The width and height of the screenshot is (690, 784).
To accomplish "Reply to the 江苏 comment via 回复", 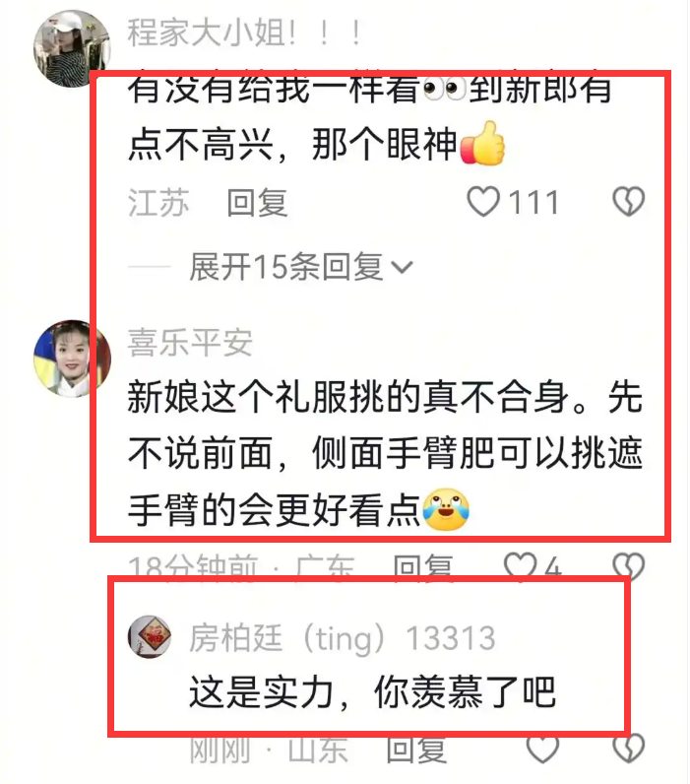I will 257,203.
